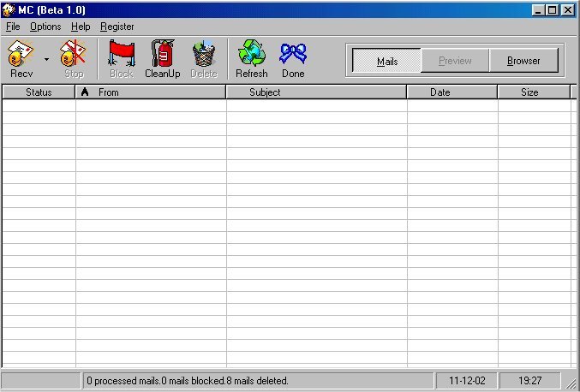Click the Stop receiving icon
This screenshot has height=392, width=580.
click(x=73, y=53)
